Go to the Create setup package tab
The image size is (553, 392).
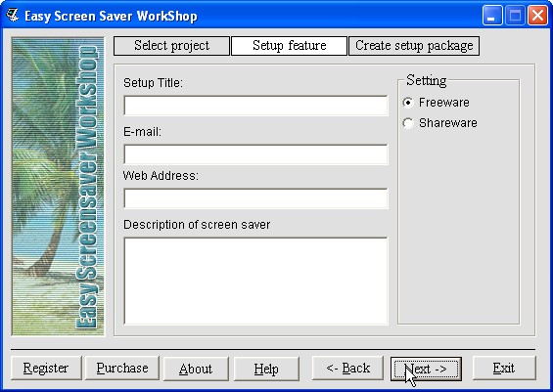click(x=414, y=46)
